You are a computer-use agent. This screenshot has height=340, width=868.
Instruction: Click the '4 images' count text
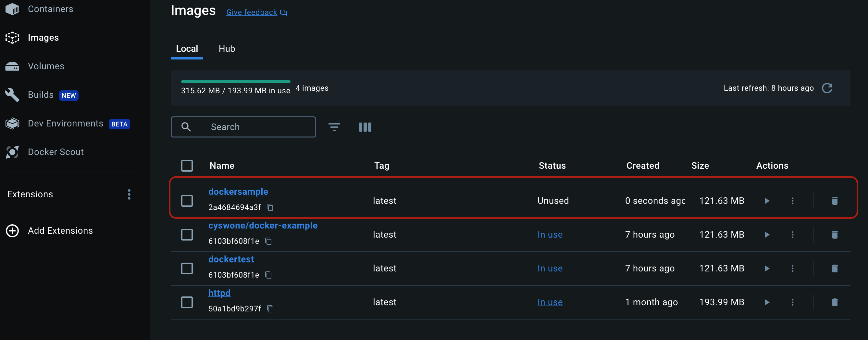coord(312,88)
